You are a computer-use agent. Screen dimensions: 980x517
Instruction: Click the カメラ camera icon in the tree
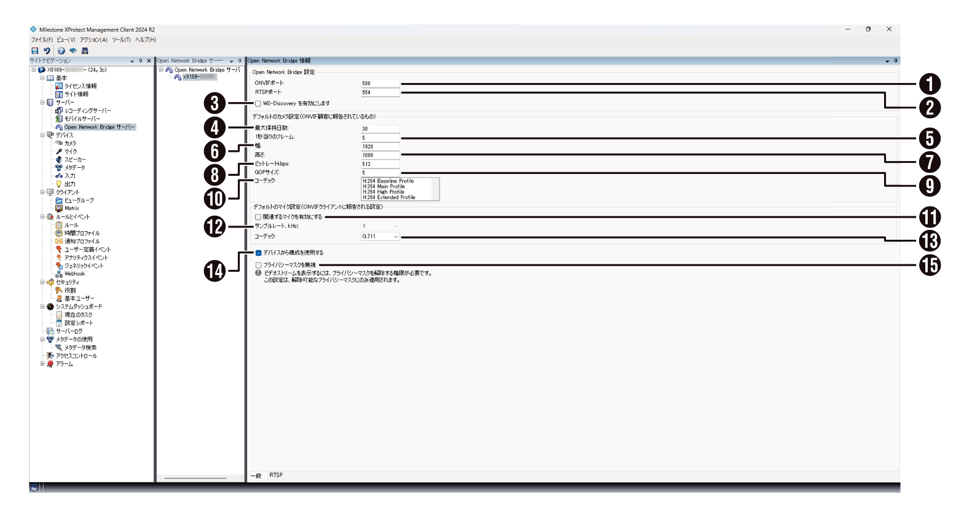pos(59,143)
